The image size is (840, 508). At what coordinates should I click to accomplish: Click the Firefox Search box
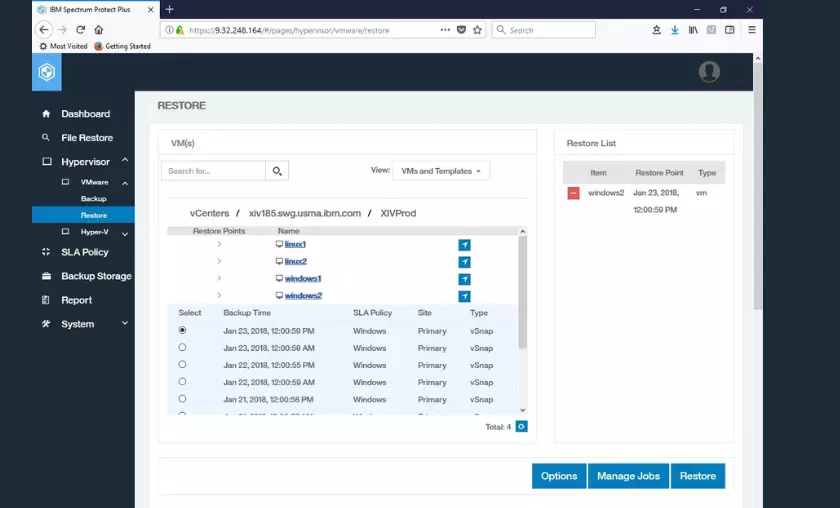(543, 30)
